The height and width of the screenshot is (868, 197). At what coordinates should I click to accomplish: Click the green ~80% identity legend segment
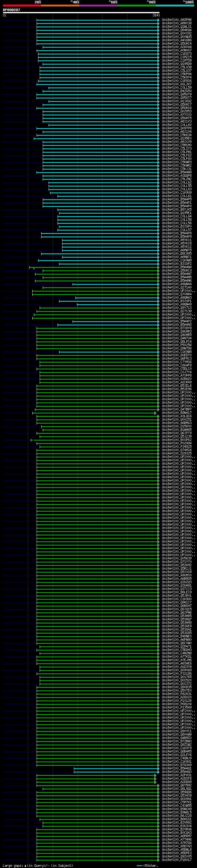coord(137,6)
